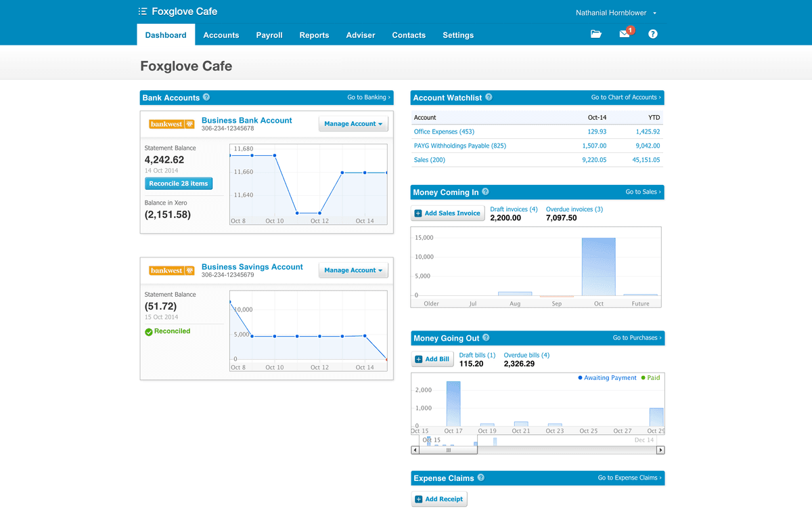This screenshot has width=812, height=508.
Task: Open Overdue invoices (3) link
Action: pos(574,209)
